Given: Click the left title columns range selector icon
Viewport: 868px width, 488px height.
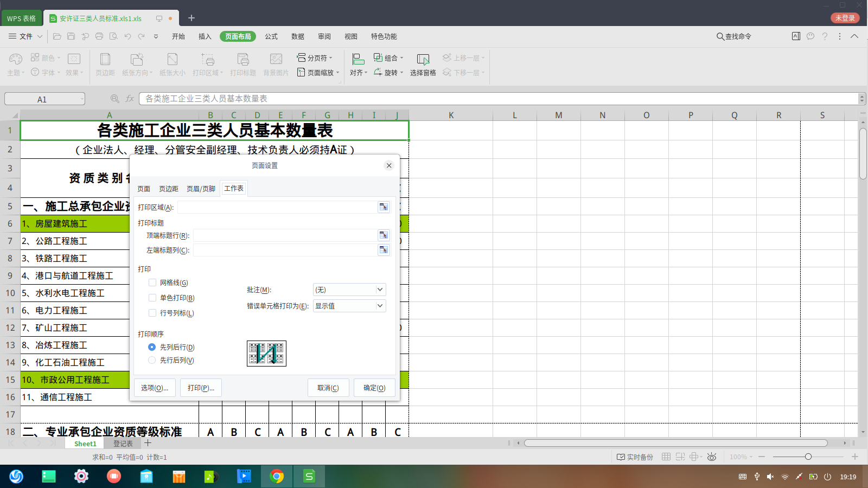Looking at the screenshot, I should point(384,250).
